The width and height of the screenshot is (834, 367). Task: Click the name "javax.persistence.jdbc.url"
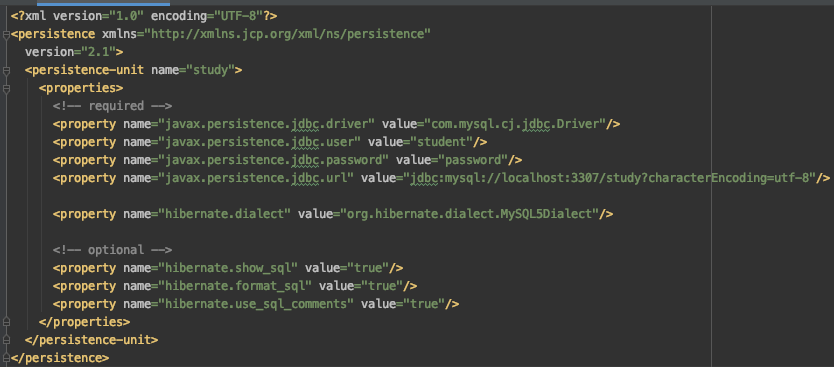coord(256,178)
